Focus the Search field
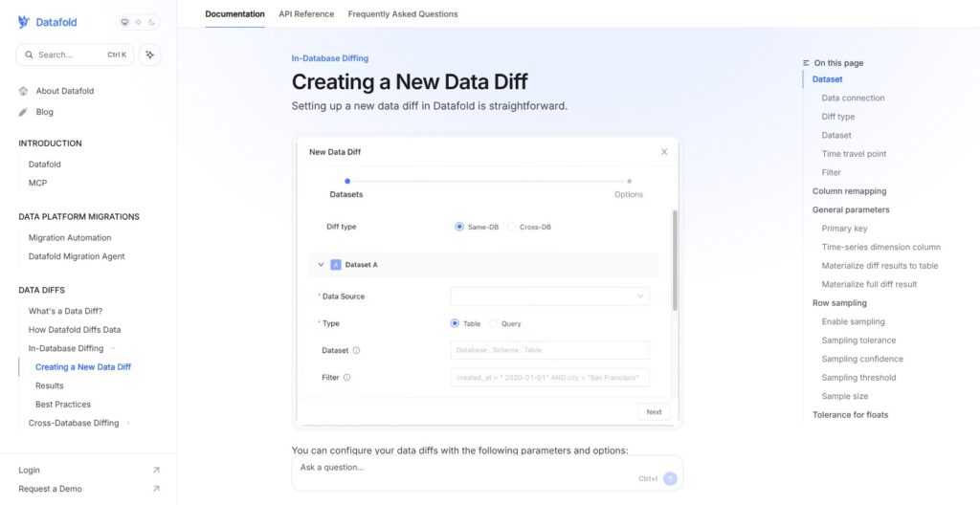The height and width of the screenshot is (505, 980). [75, 55]
